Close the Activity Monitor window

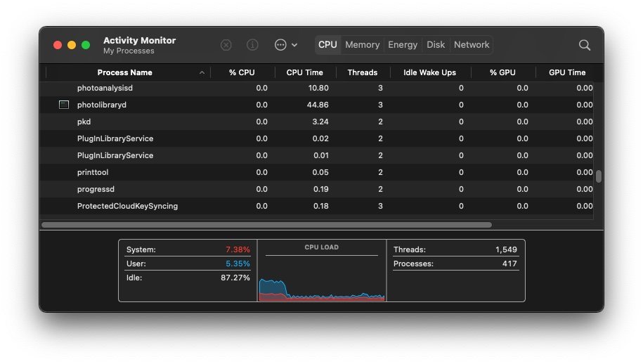tap(58, 45)
